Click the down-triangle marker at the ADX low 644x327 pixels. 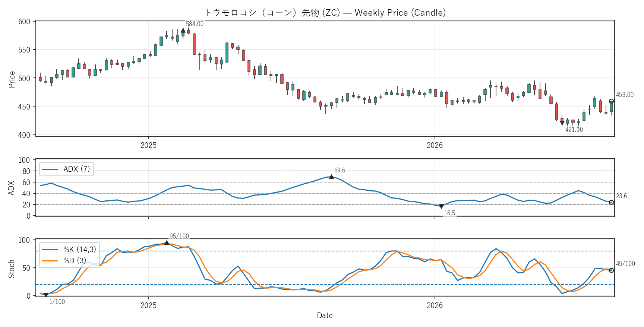point(441,206)
